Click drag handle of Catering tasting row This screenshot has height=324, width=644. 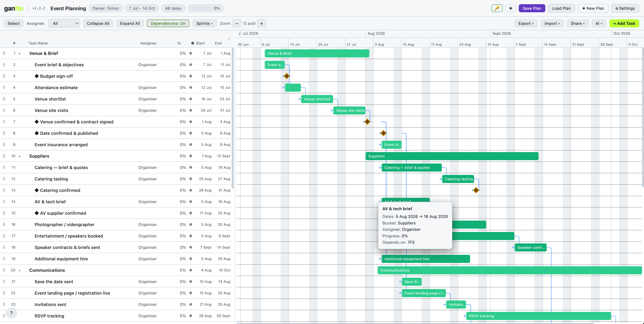pos(4,179)
